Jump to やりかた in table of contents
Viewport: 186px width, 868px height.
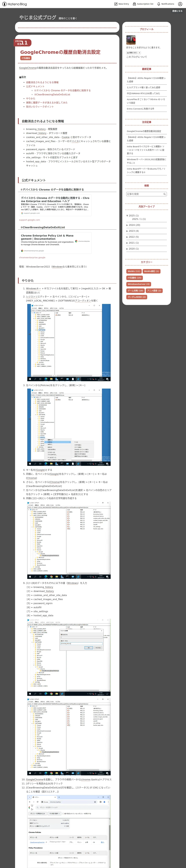click(x=30, y=98)
